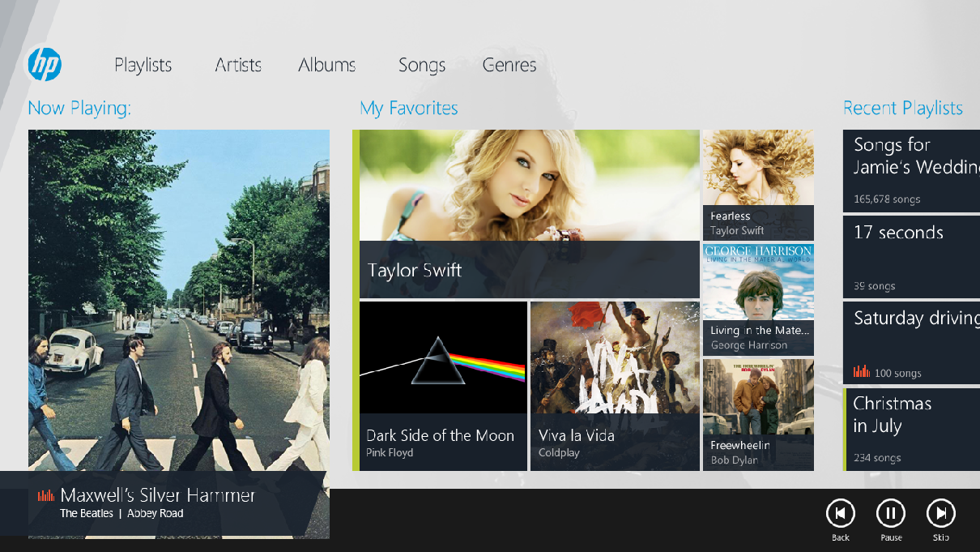Open the Albums tab
The image size is (980, 552).
(327, 65)
